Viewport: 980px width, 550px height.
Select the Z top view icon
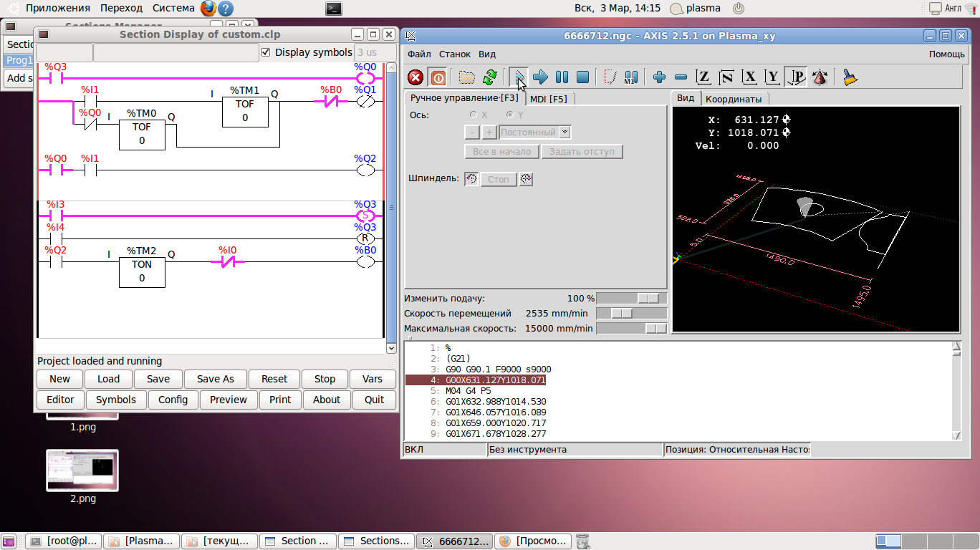click(x=703, y=77)
